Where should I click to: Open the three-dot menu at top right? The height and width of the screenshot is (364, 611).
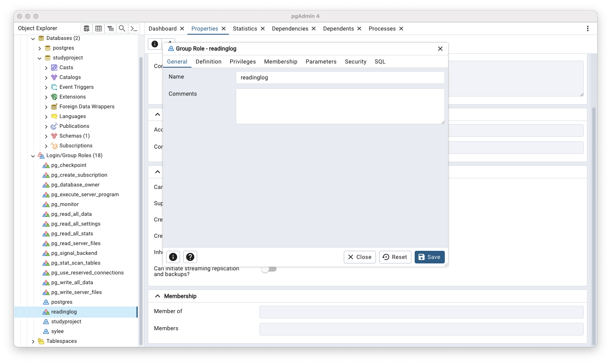[x=587, y=29]
